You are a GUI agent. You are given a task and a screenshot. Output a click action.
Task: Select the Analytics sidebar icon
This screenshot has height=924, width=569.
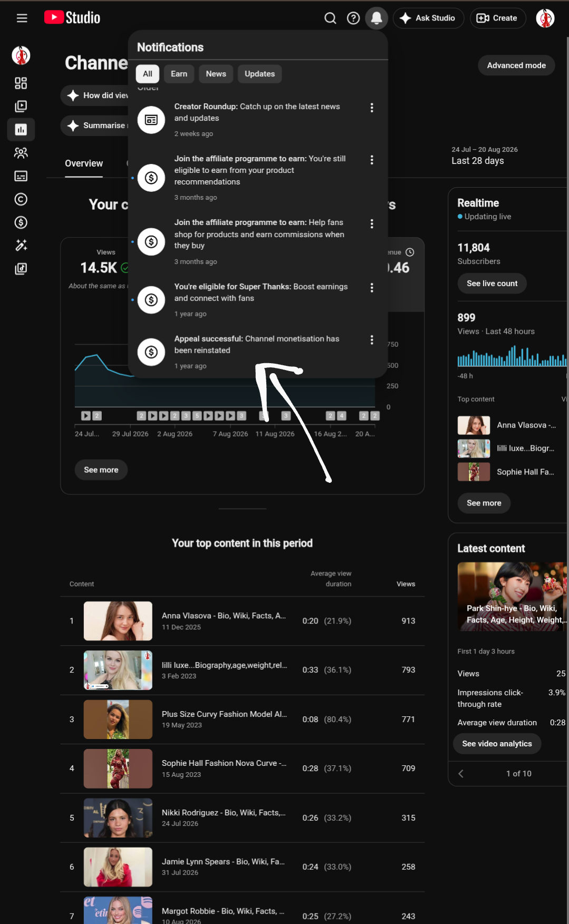[21, 130]
